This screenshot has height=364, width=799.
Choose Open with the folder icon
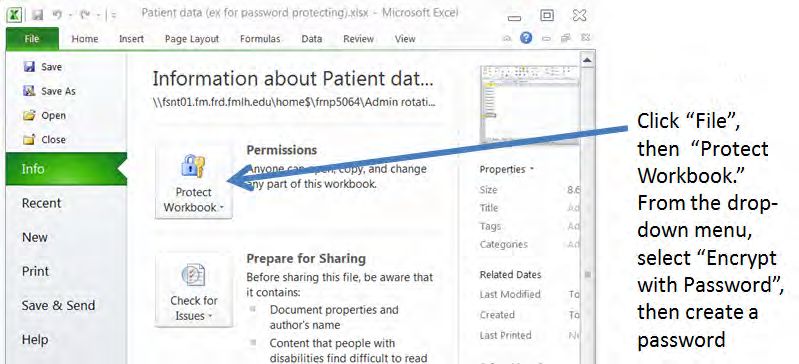point(44,115)
